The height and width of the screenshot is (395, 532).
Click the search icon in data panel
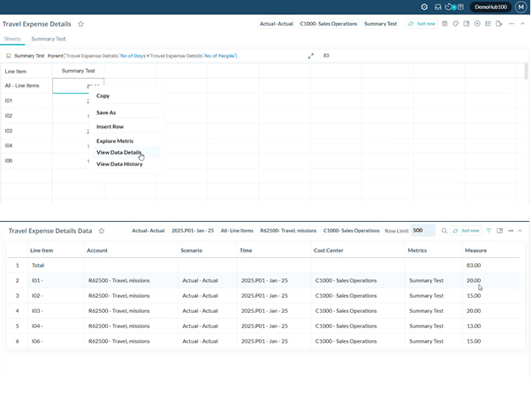click(x=445, y=231)
